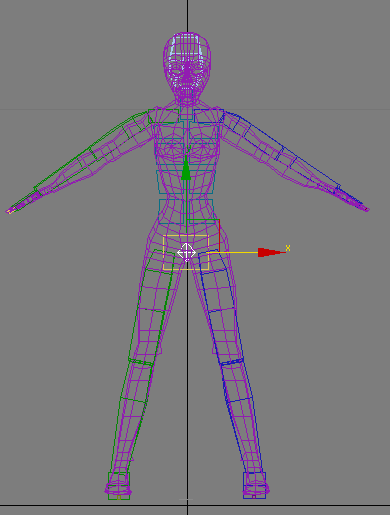
Task: Click the red-green XY plane handle corner
Action: point(219,220)
